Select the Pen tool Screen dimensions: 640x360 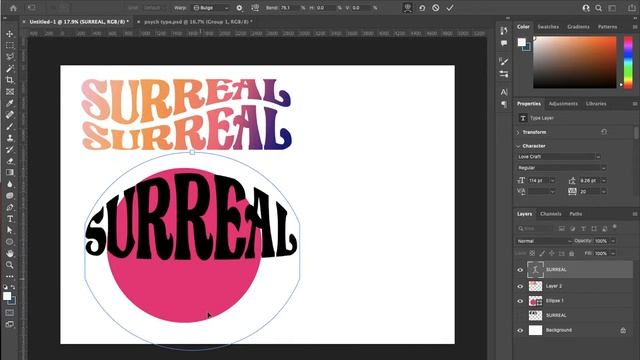point(10,207)
